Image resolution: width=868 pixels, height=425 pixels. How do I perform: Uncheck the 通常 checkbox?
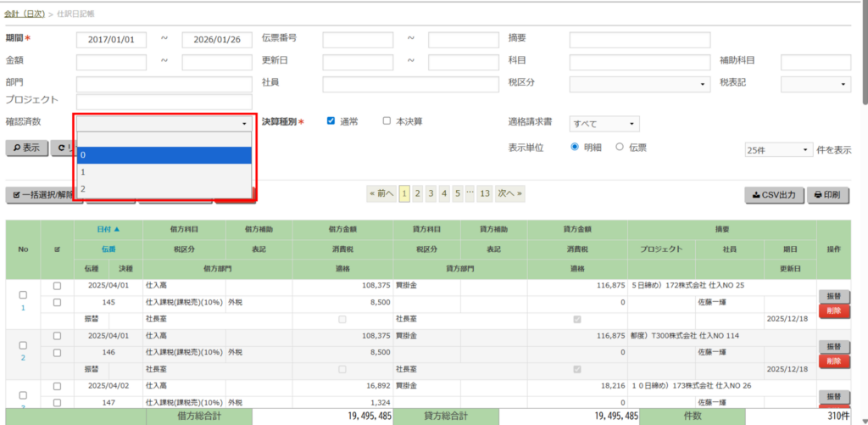(331, 121)
